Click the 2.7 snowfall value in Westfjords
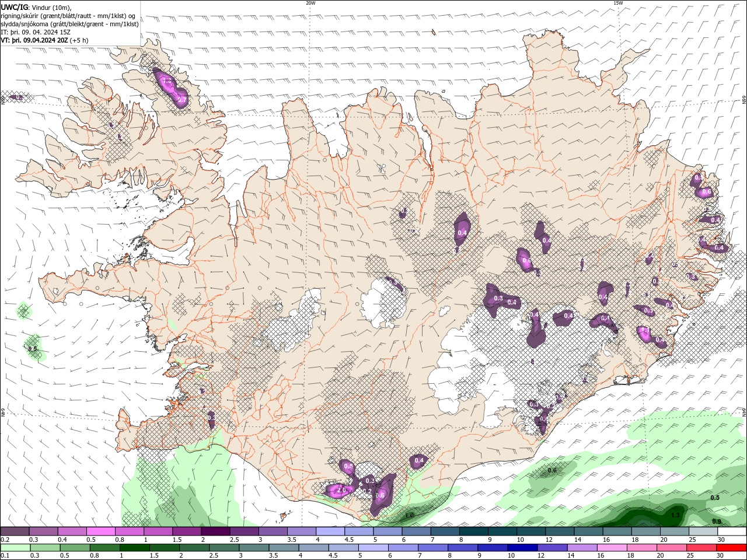This screenshot has width=747, height=560. pyautogui.click(x=182, y=100)
